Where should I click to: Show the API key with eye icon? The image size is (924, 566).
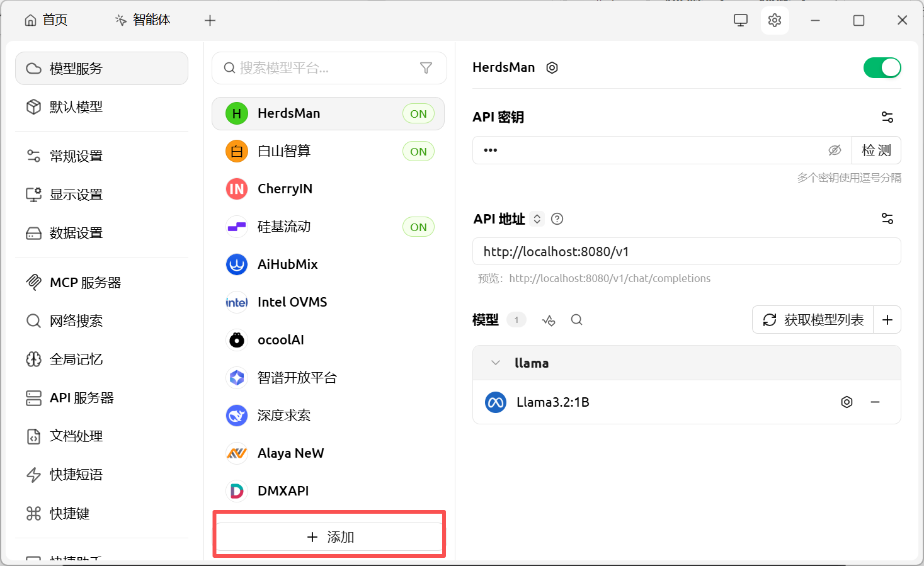[x=835, y=150]
